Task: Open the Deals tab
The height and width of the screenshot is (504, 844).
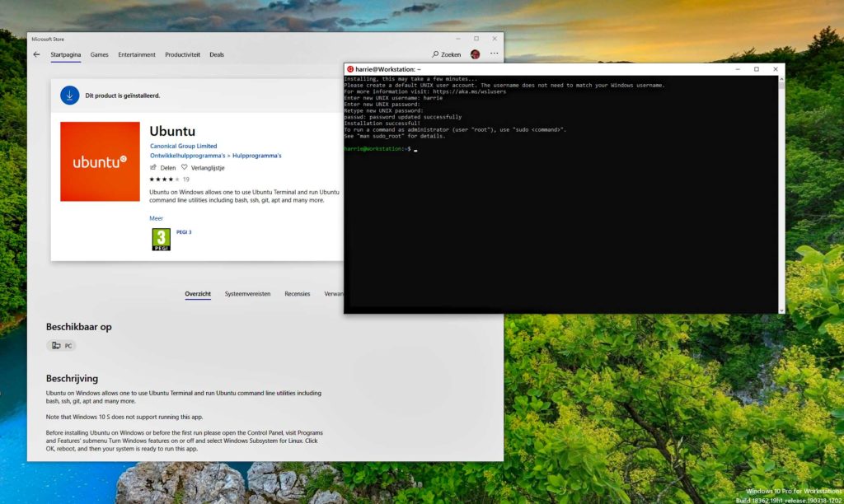Action: click(217, 55)
